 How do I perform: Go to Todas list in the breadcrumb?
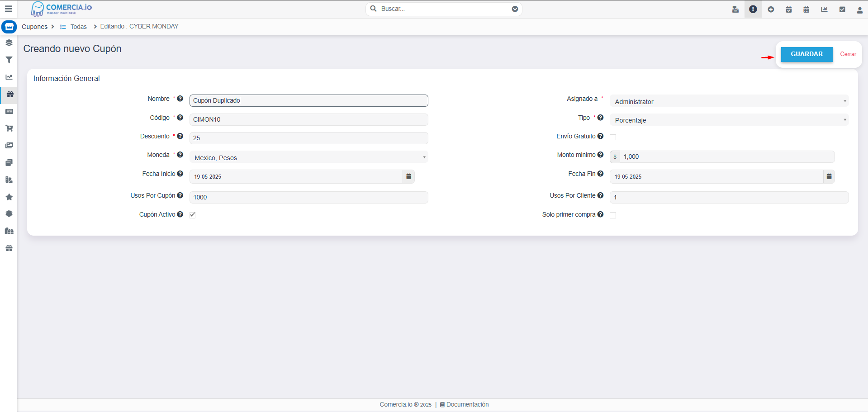pyautogui.click(x=78, y=27)
